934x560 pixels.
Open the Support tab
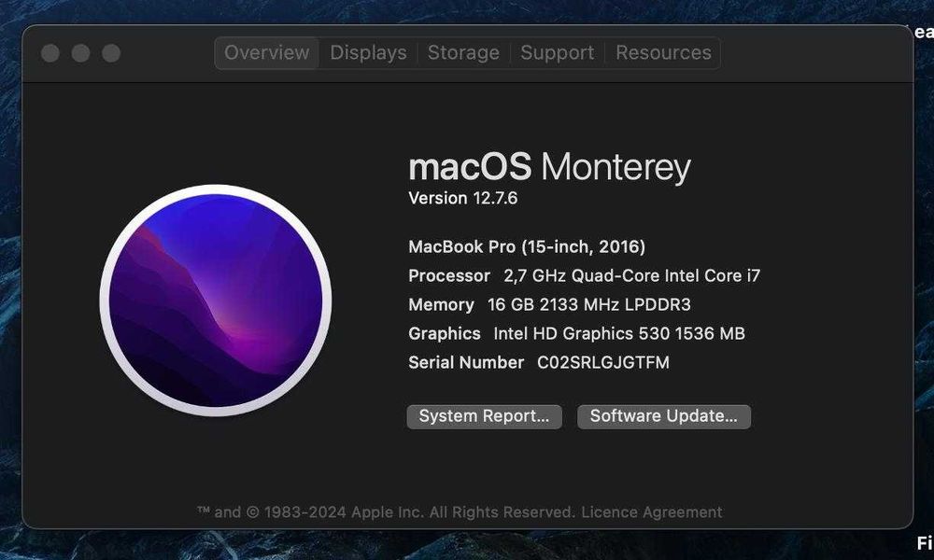[x=557, y=53]
